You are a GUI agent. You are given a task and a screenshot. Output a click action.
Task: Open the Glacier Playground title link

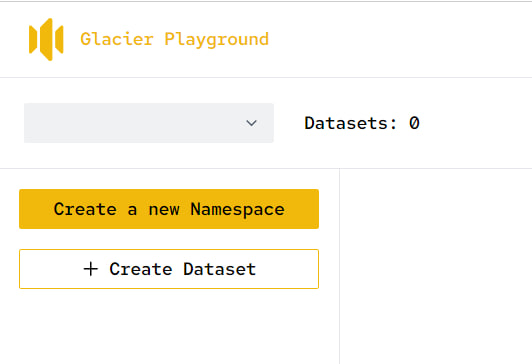174,39
